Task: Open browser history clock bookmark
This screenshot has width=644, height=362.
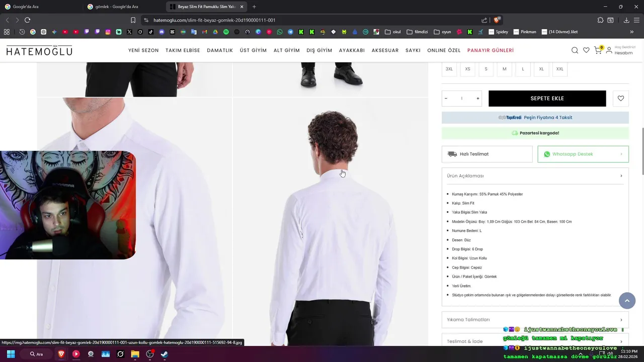Action: pos(22,32)
